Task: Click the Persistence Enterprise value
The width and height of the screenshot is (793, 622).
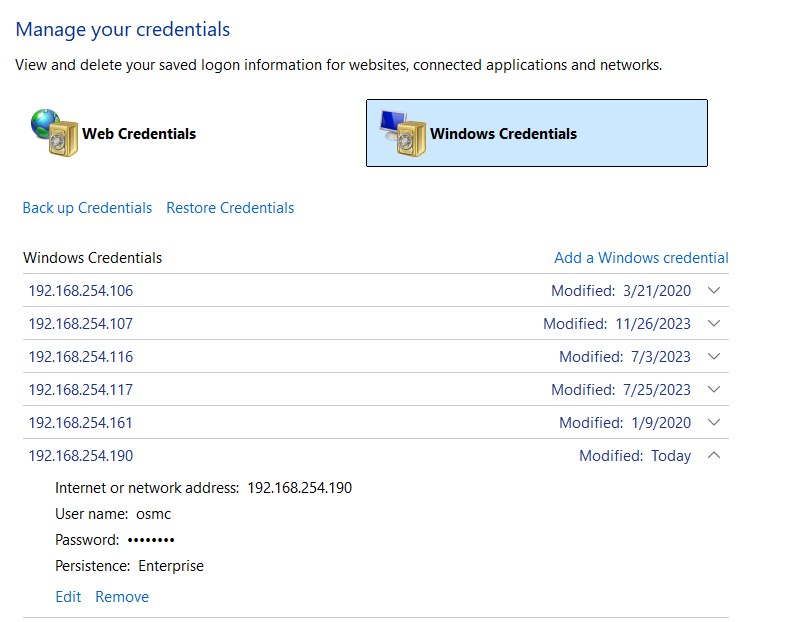Action: pyautogui.click(x=171, y=565)
